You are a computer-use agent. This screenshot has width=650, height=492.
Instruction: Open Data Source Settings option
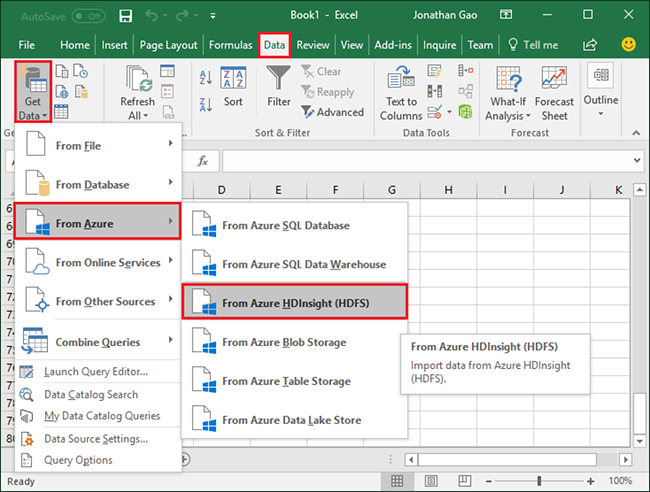tap(96, 438)
